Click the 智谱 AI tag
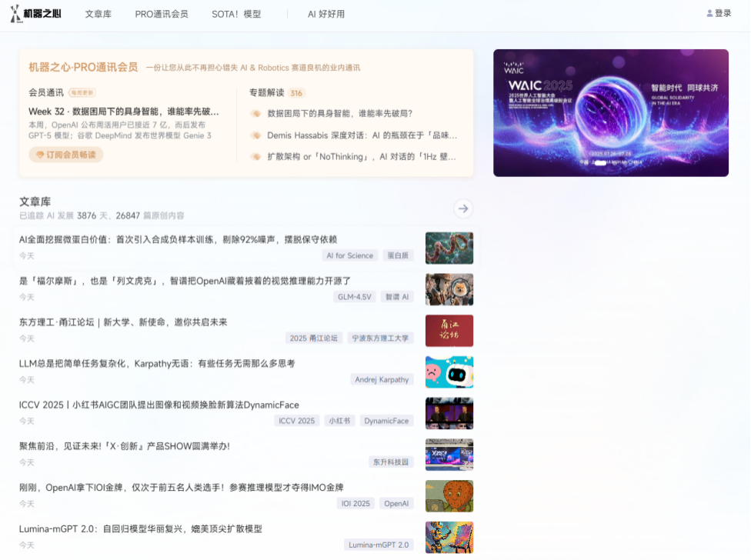The image size is (751, 560). pyautogui.click(x=397, y=297)
